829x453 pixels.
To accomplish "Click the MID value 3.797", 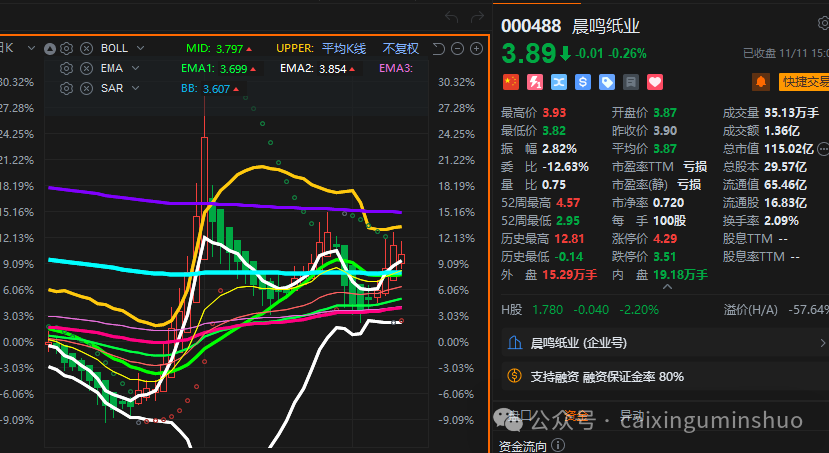I will [x=229, y=49].
